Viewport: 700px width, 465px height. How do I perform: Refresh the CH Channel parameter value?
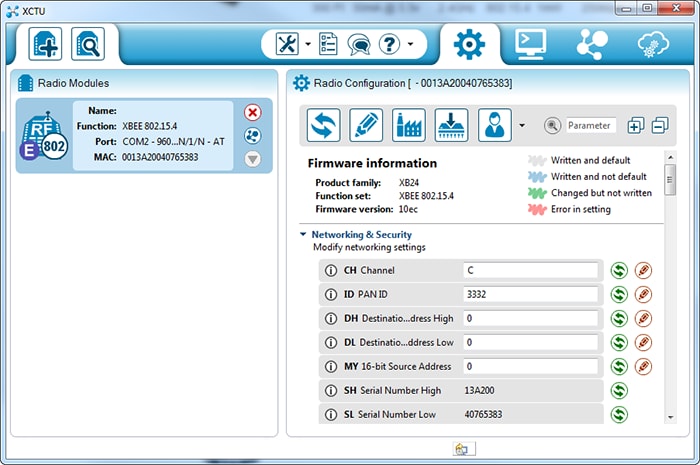[x=619, y=270]
